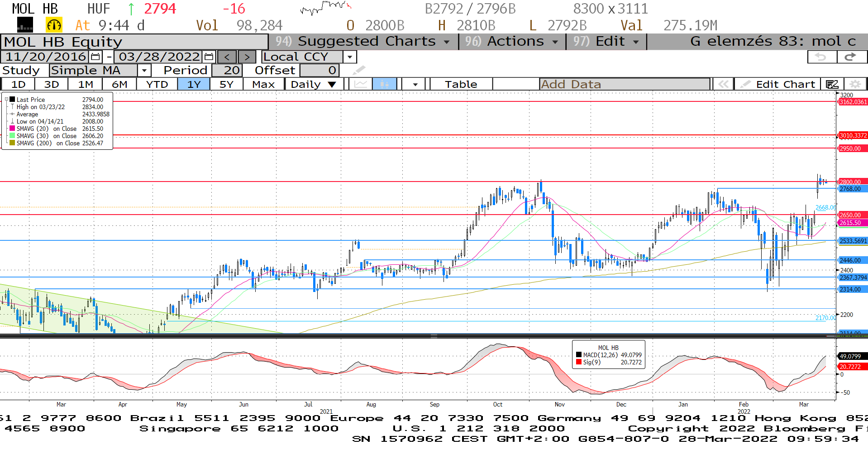Click the green SMAVG (30) swatch
The image size is (868, 464).
(x=12, y=136)
